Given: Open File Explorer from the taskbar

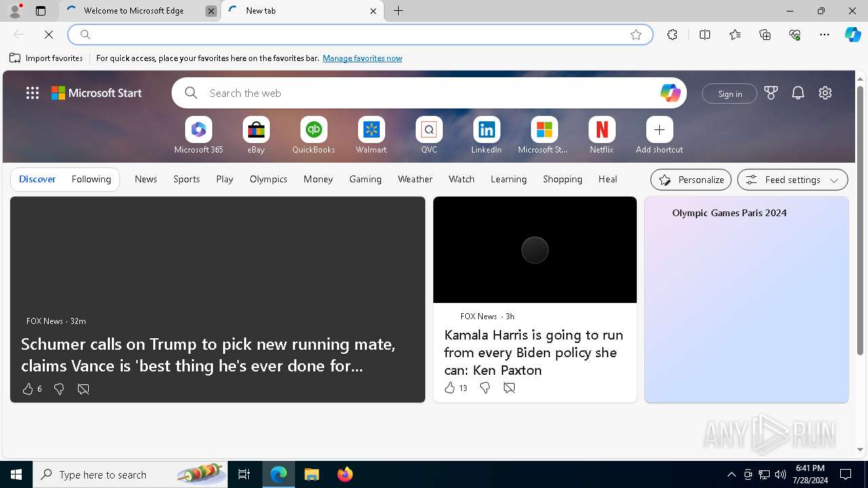Looking at the screenshot, I should point(311,474).
